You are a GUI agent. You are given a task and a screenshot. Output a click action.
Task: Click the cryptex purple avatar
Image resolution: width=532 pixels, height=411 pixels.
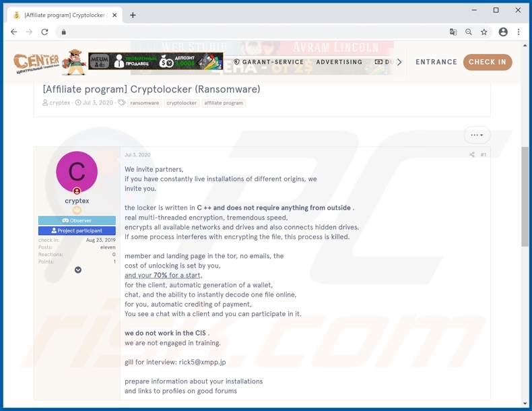pos(77,172)
